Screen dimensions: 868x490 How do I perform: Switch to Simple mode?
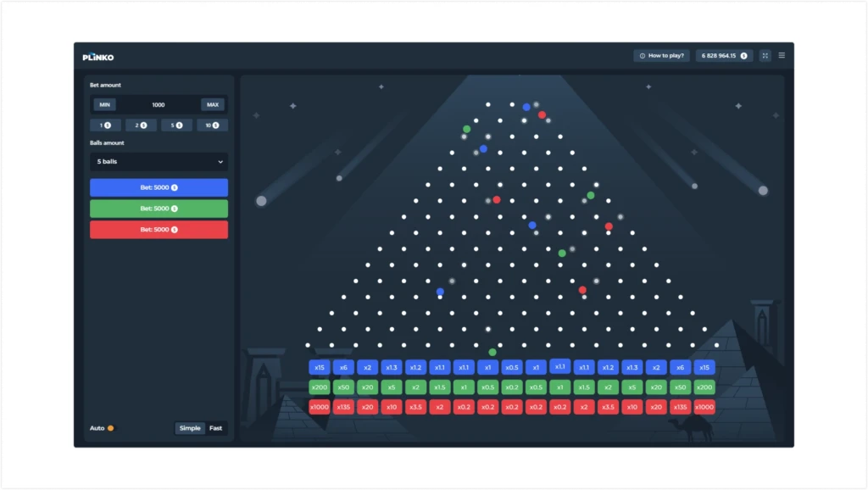[x=190, y=428]
